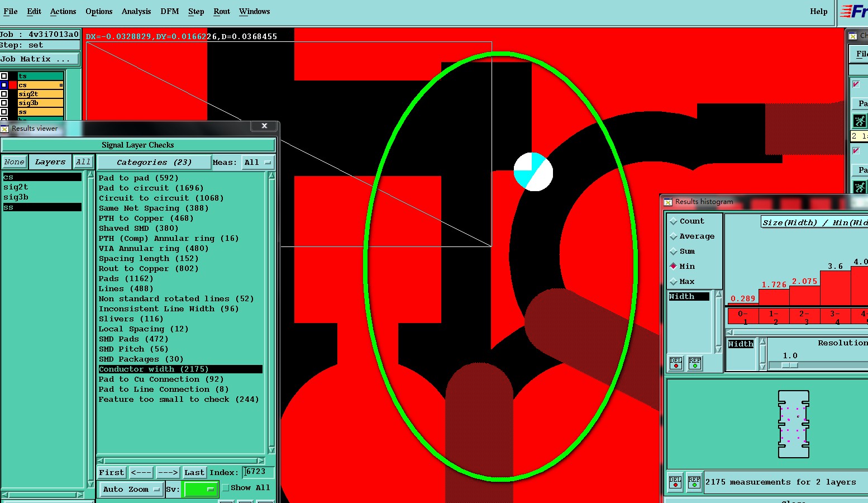Click the Index input field
Image resolution: width=868 pixels, height=503 pixels.
tap(258, 472)
